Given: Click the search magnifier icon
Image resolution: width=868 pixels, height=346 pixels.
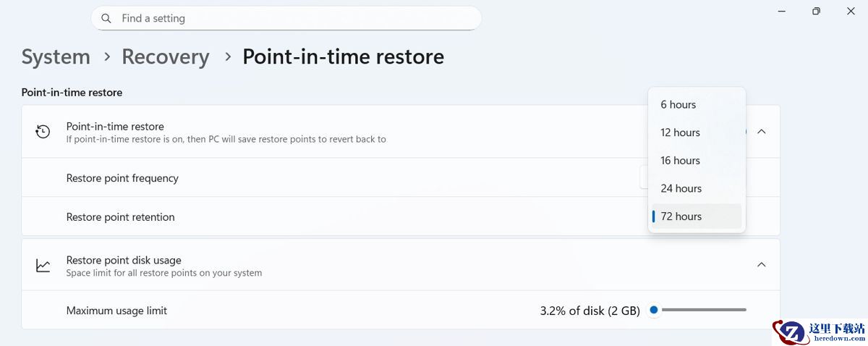Looking at the screenshot, I should (x=107, y=18).
